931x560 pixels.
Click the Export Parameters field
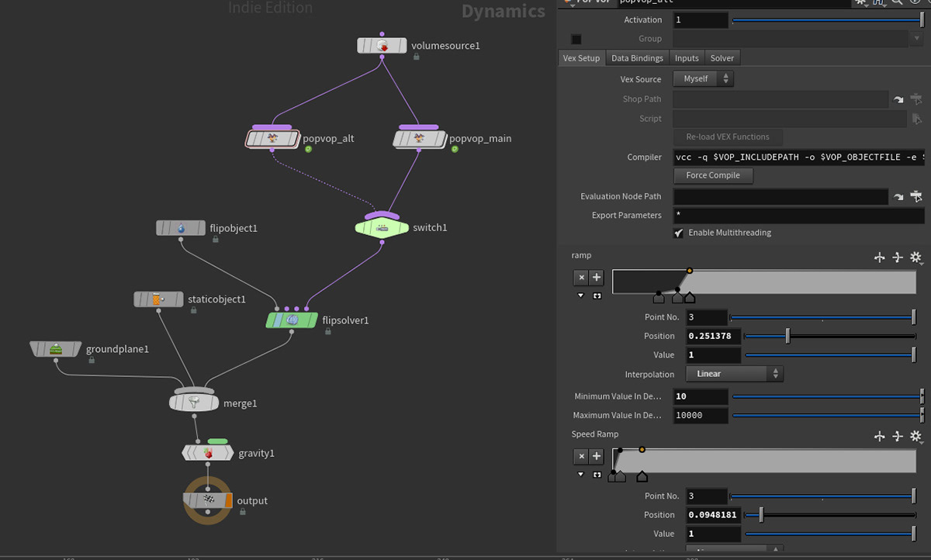click(x=799, y=216)
